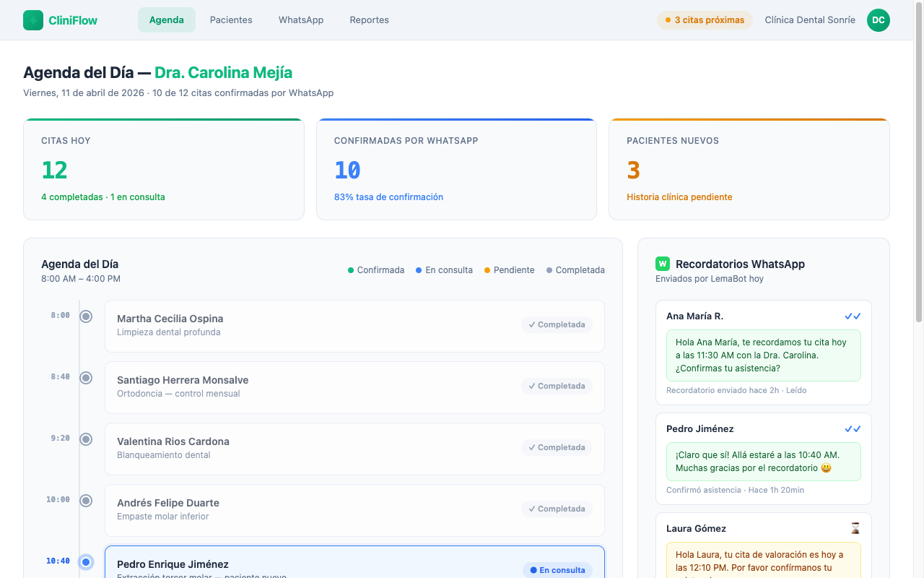
Task: Click the hourglass icon on Laura Gómez's card
Action: point(855,528)
